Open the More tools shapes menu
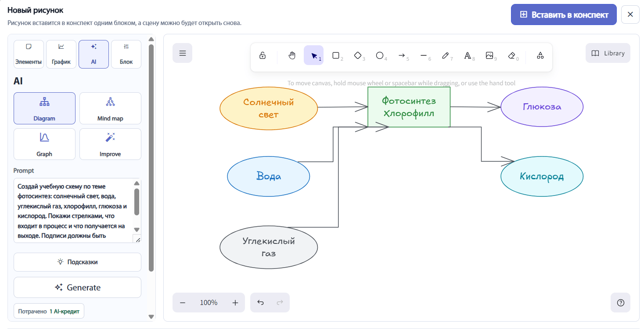 [x=540, y=55]
